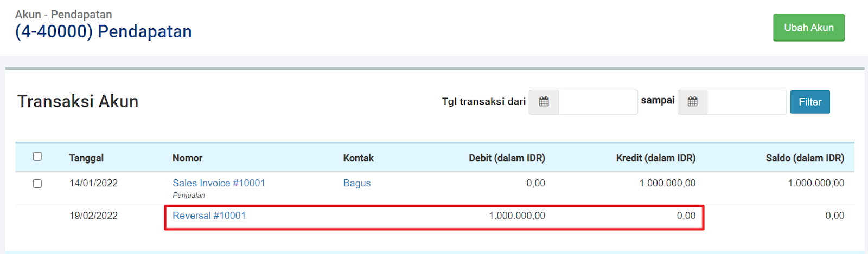
Task: Tick the select-all checkbox in table header
Action: [37, 157]
